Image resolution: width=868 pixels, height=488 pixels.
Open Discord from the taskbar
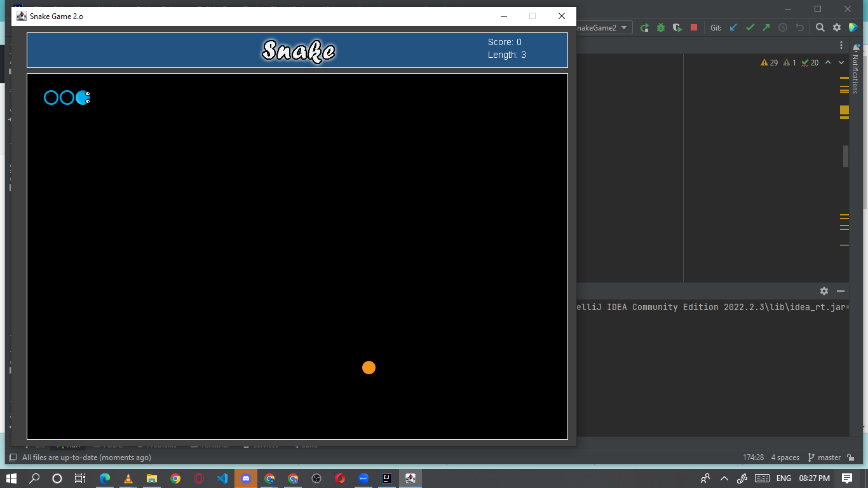[x=246, y=478]
